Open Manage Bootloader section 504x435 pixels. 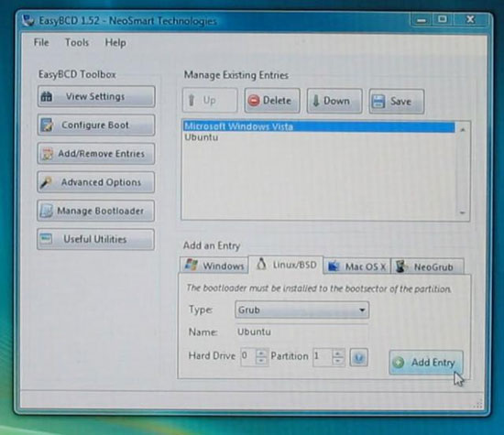[x=96, y=211]
